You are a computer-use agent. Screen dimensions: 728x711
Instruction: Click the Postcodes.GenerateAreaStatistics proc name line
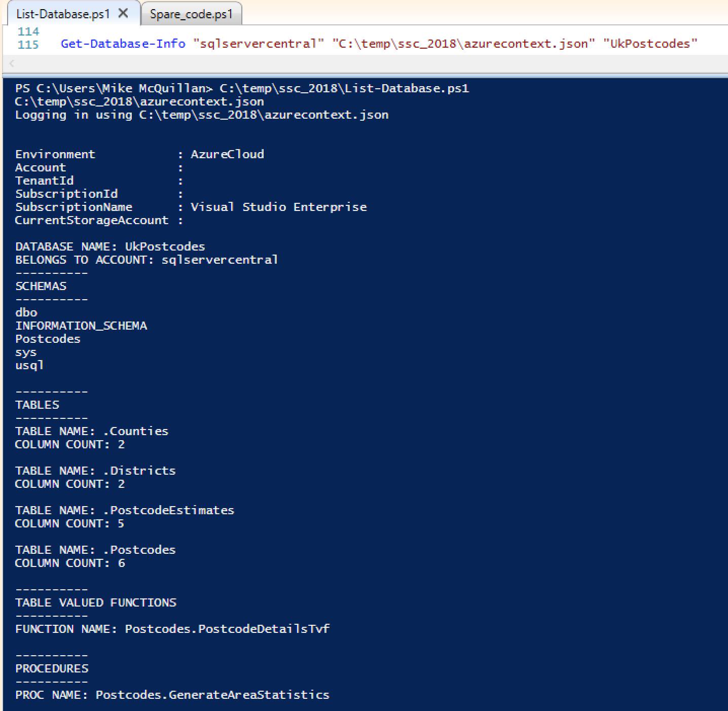[172, 695]
